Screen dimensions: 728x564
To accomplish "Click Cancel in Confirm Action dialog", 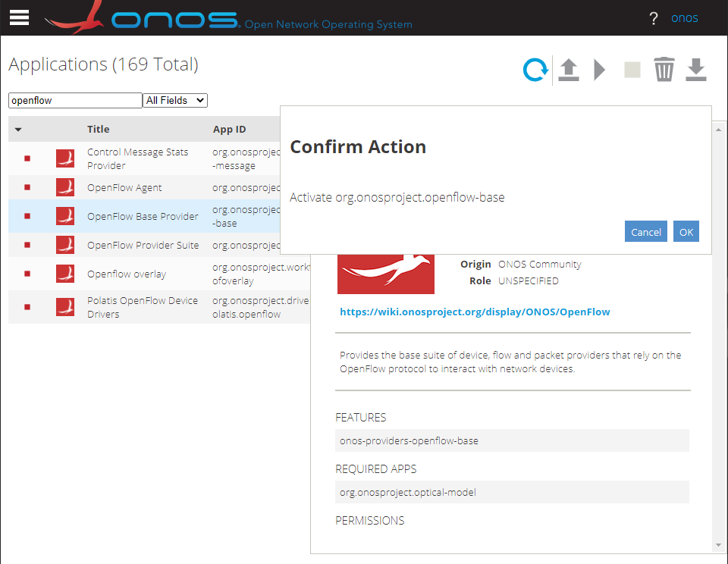I will point(646,232).
